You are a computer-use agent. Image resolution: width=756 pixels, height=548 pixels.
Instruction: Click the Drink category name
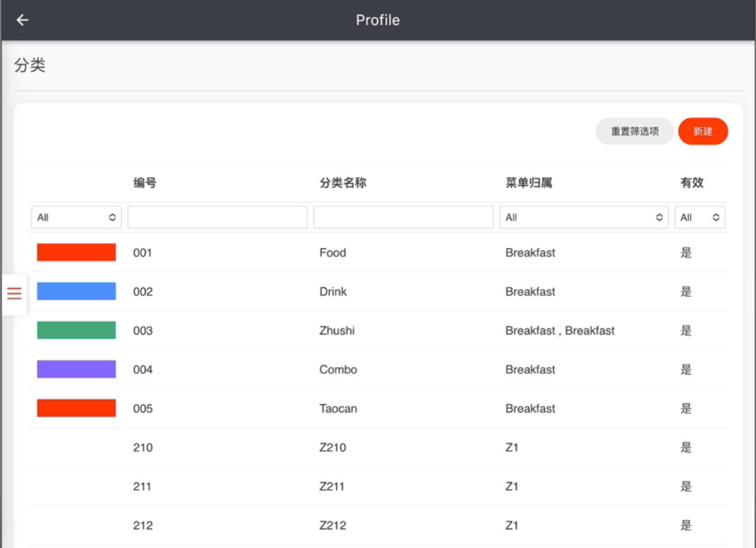tap(333, 292)
